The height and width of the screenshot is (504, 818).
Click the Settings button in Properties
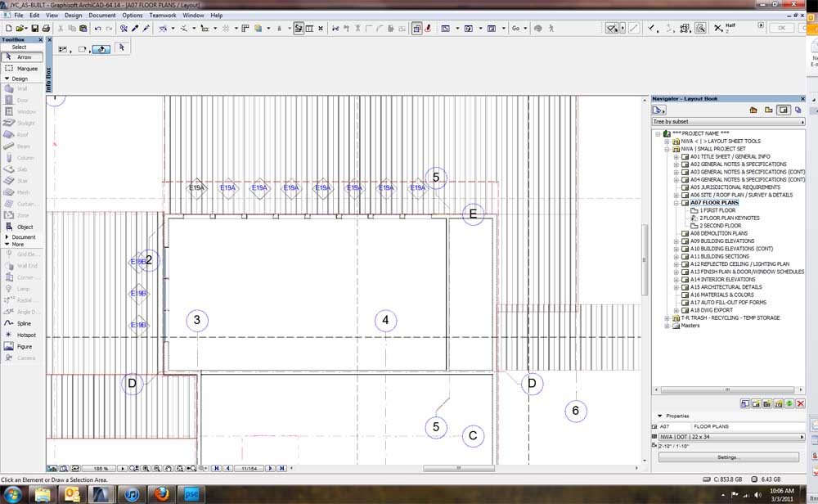[727, 456]
